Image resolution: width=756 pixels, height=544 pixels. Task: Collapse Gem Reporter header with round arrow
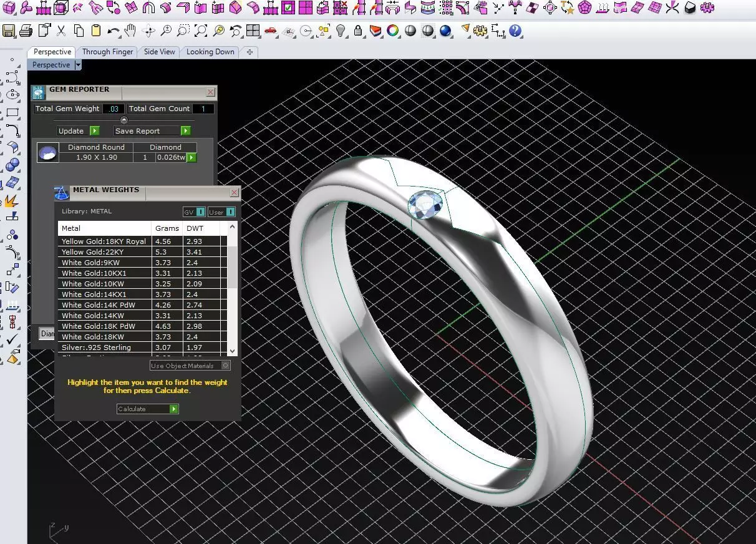pos(124,120)
